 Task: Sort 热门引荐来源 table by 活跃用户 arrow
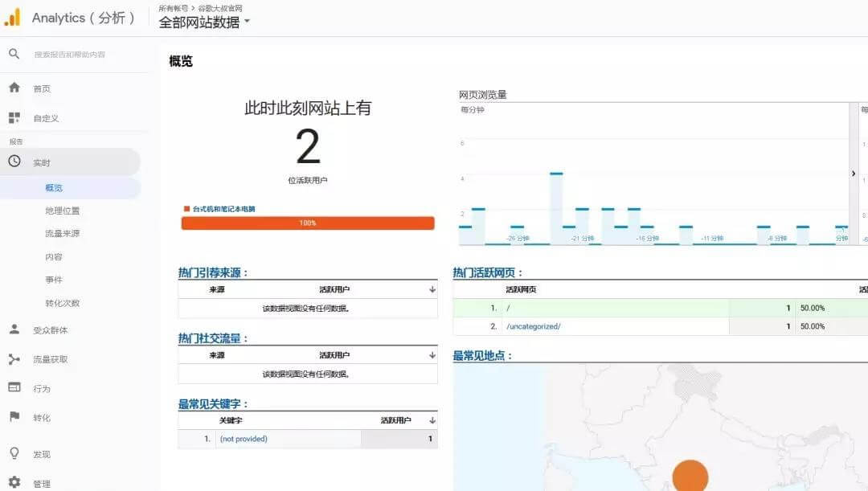point(432,289)
